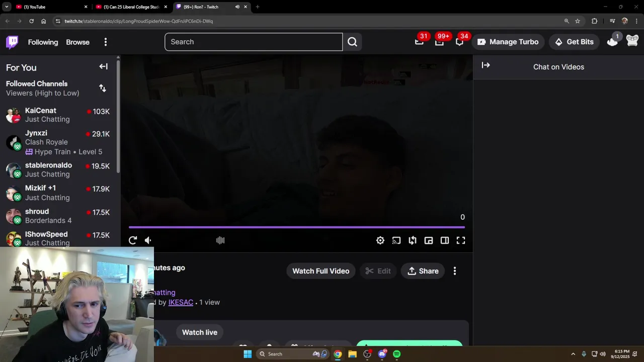Sort followed channels with arrows icon

click(103, 88)
